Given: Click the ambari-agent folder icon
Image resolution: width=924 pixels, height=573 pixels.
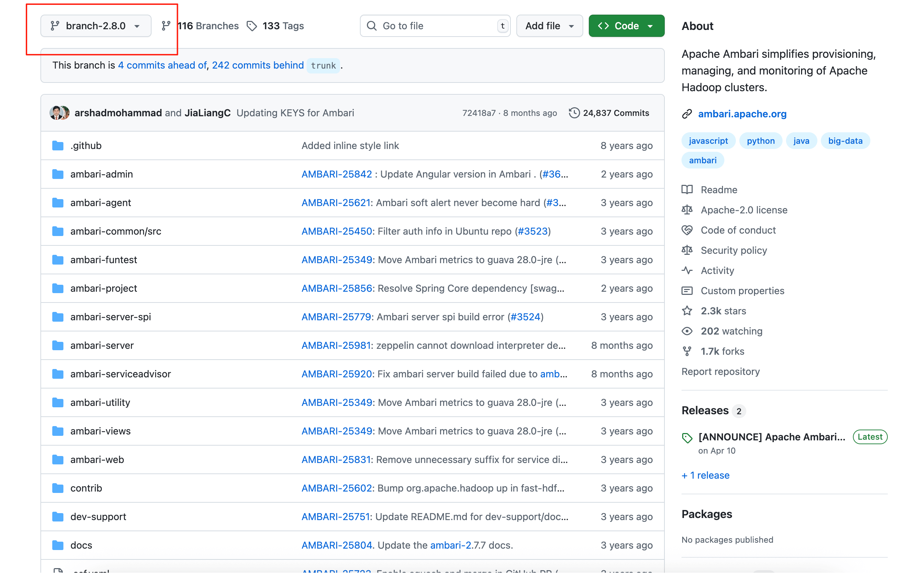Looking at the screenshot, I should click(x=57, y=203).
